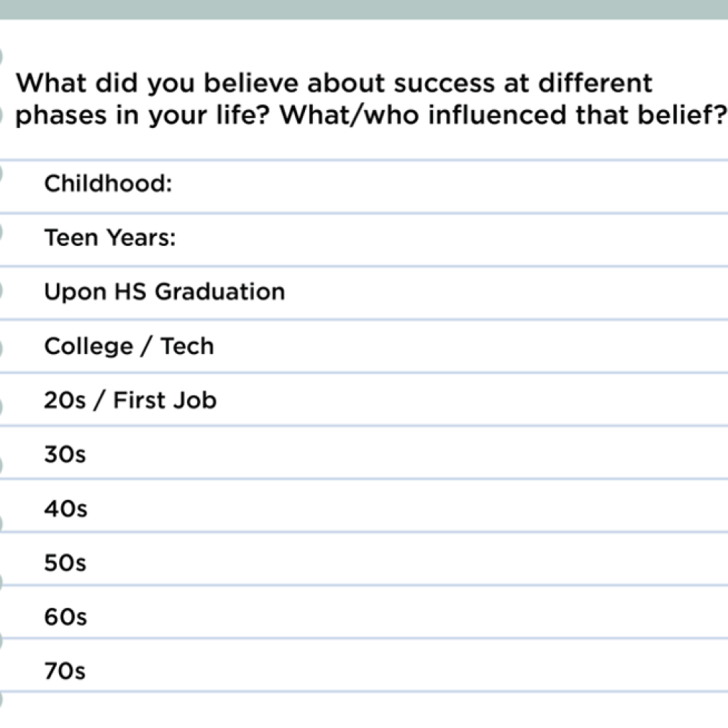Click the 'Teen Years:' label text
Image resolution: width=728 pixels, height=728 pixels.
[110, 237]
